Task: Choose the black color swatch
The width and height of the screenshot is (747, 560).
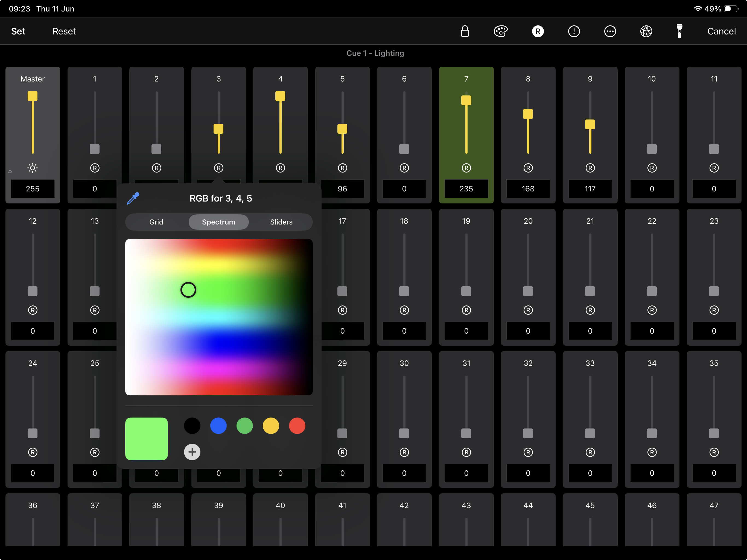Action: [x=192, y=425]
